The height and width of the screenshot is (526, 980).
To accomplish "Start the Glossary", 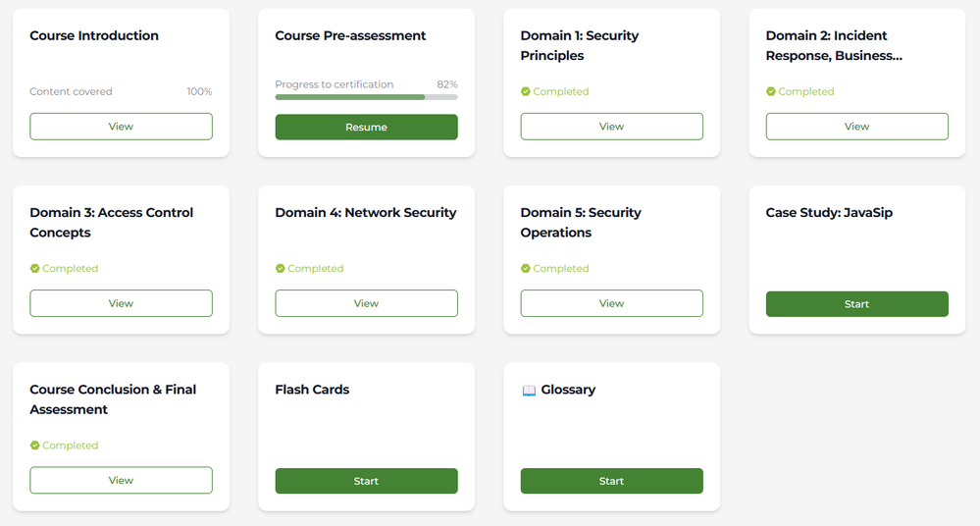I will coord(611,481).
